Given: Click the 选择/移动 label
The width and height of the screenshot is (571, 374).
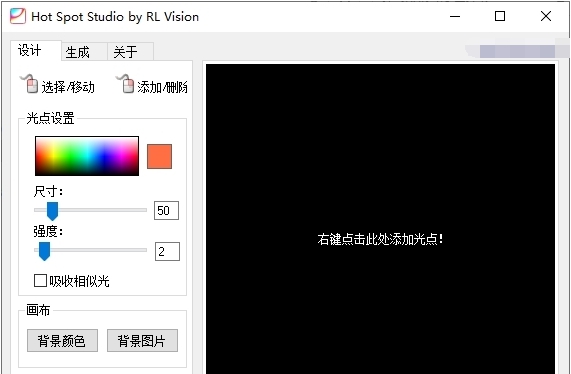Looking at the screenshot, I should click(x=68, y=87).
